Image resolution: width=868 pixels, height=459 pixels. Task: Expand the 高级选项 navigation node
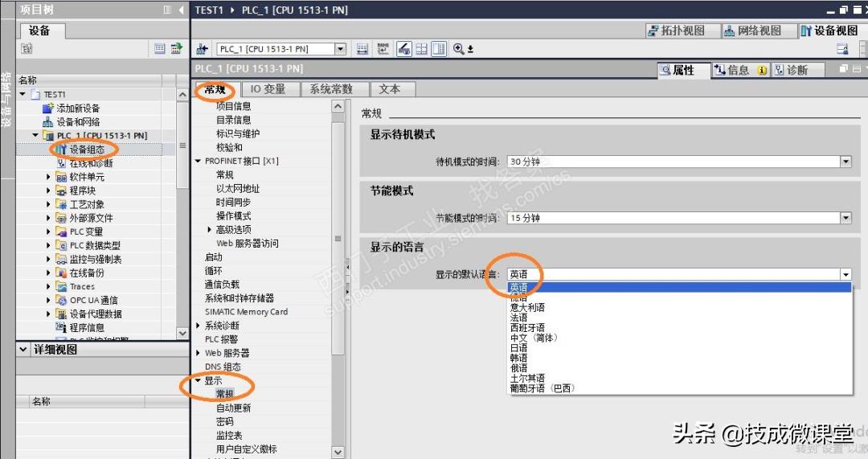click(209, 229)
